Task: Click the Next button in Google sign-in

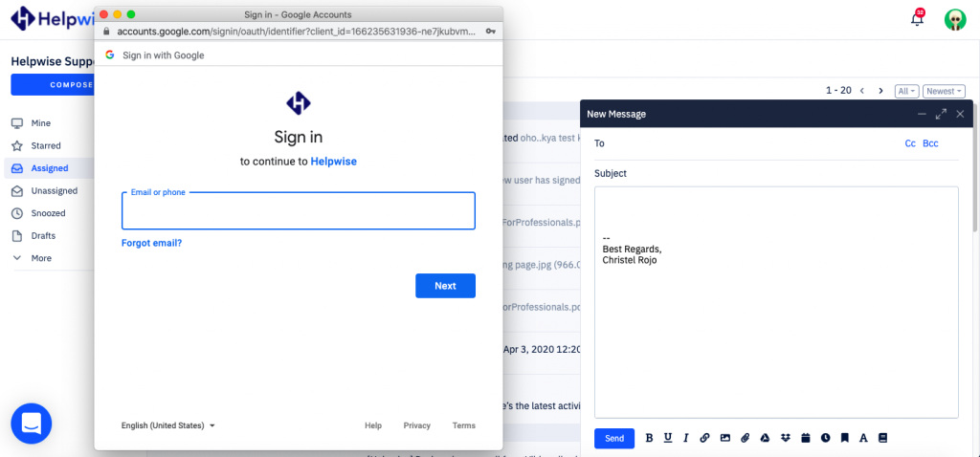Action: coord(446,285)
